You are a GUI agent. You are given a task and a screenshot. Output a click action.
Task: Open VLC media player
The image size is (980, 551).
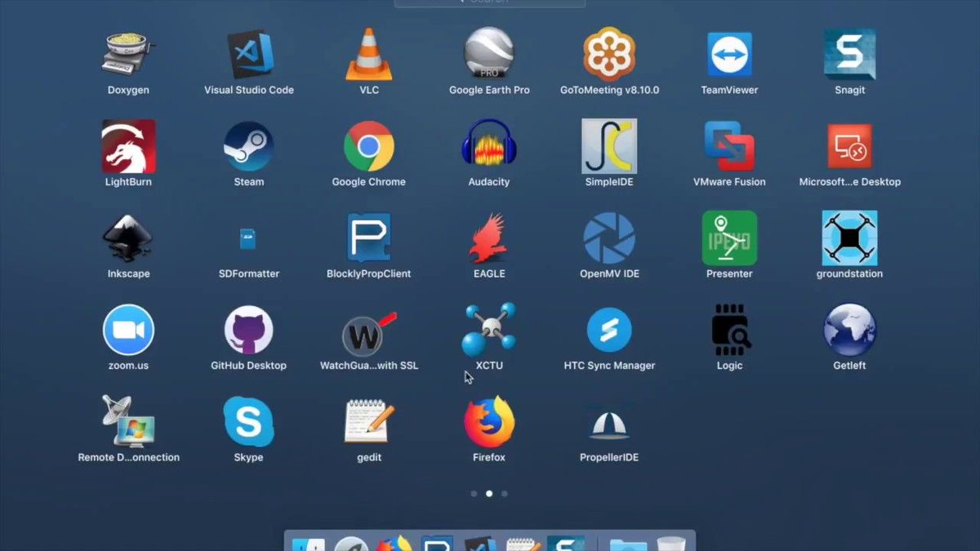pos(369,55)
